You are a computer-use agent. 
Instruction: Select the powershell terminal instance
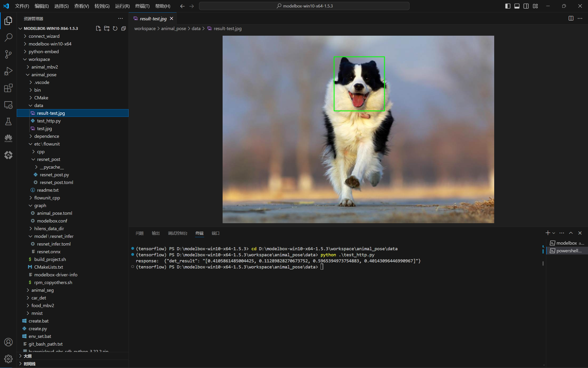[569, 251]
